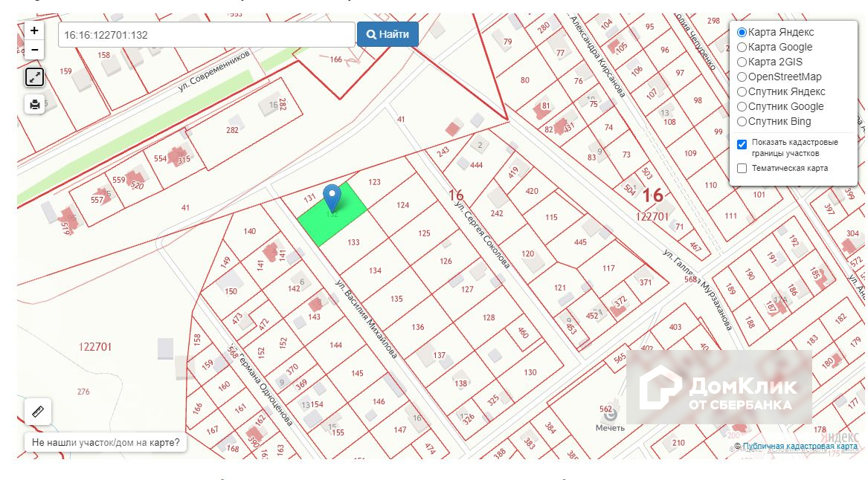
Task: Select OpenStreetMap radio option
Action: (742, 77)
